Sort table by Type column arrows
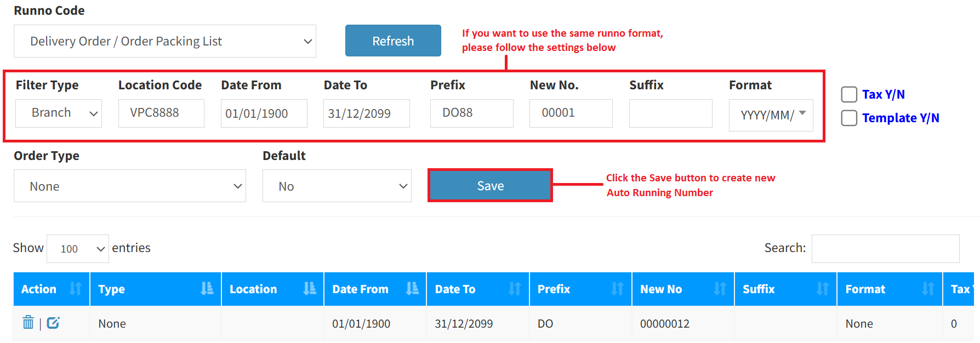 [207, 289]
